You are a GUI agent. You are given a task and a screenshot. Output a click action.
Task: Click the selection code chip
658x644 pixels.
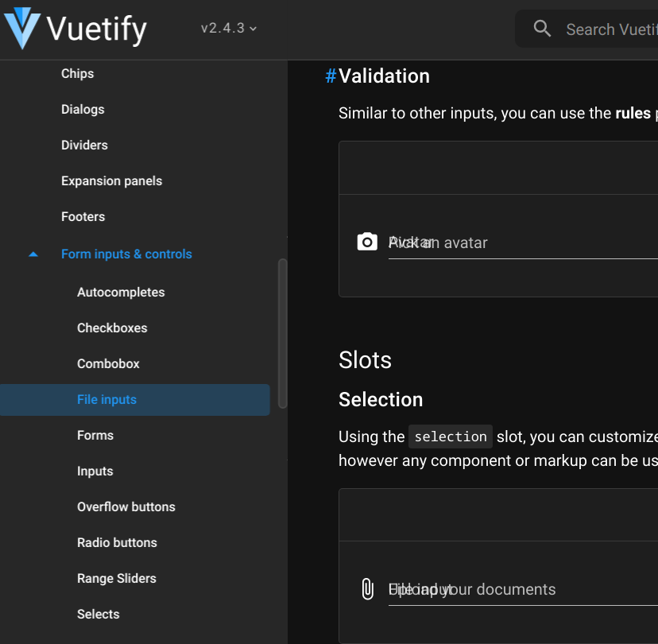pyautogui.click(x=450, y=436)
